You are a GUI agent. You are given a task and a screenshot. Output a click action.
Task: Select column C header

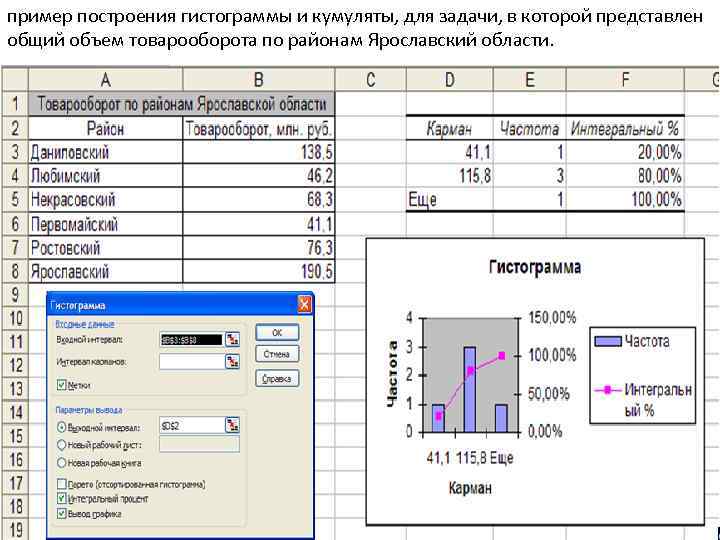[371, 80]
